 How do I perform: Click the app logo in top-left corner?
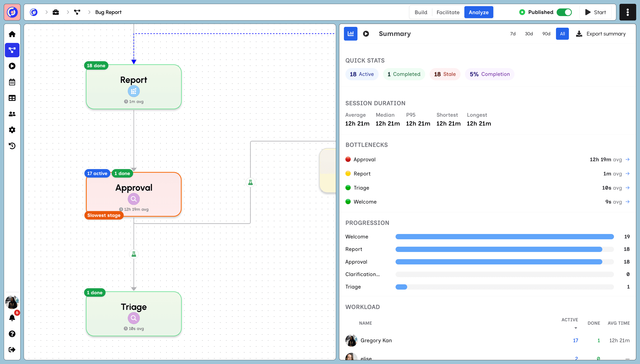point(12,12)
